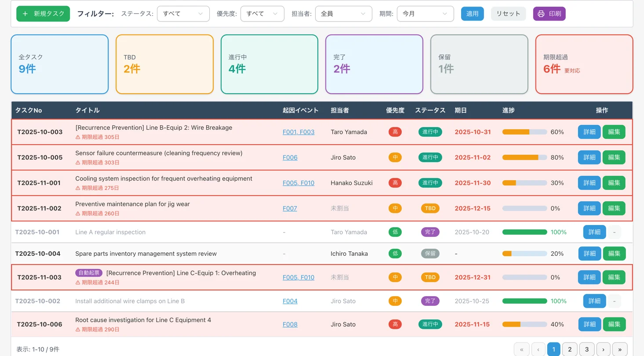Click 詳細 for task T2025-11-001
Viewport: 644px width, 356px height.
pos(589,183)
